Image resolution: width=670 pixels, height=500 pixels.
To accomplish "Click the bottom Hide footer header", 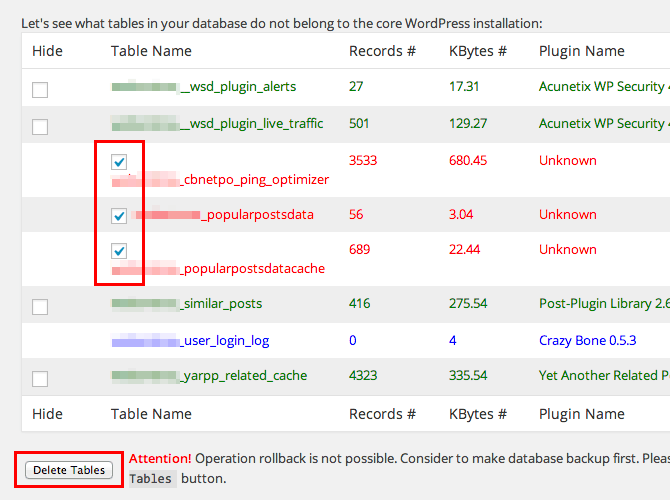I will coord(47,414).
